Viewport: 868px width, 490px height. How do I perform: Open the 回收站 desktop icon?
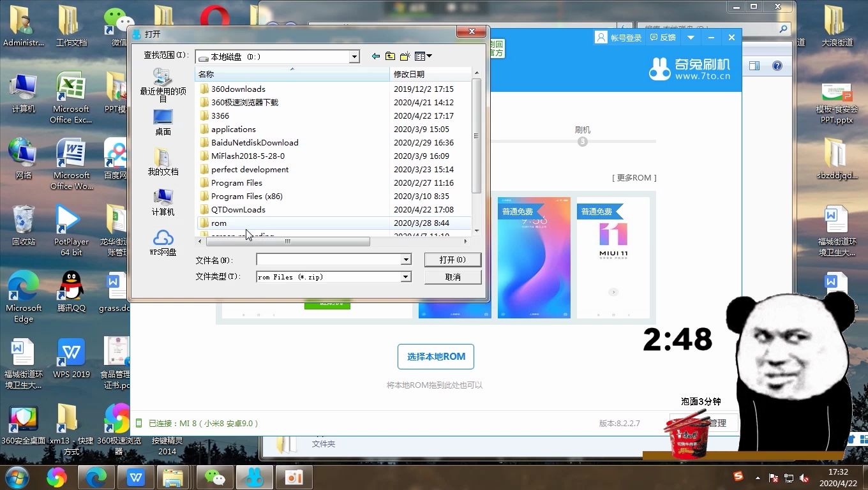[24, 225]
